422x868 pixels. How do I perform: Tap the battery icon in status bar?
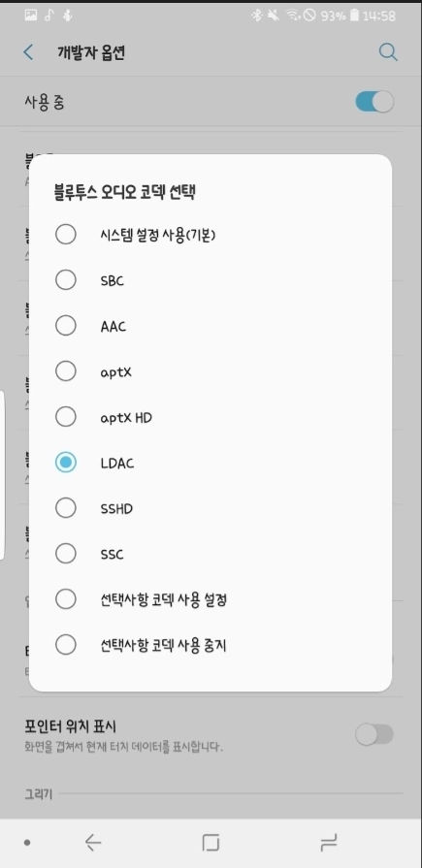click(x=354, y=16)
